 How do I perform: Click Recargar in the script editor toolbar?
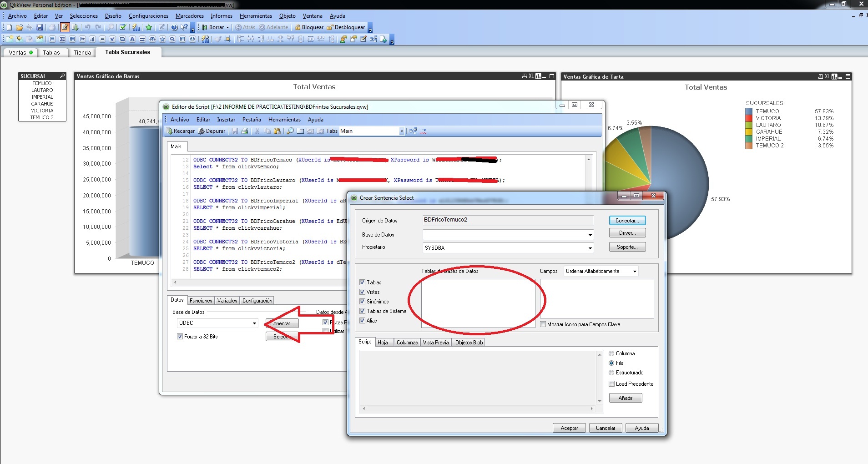(180, 131)
